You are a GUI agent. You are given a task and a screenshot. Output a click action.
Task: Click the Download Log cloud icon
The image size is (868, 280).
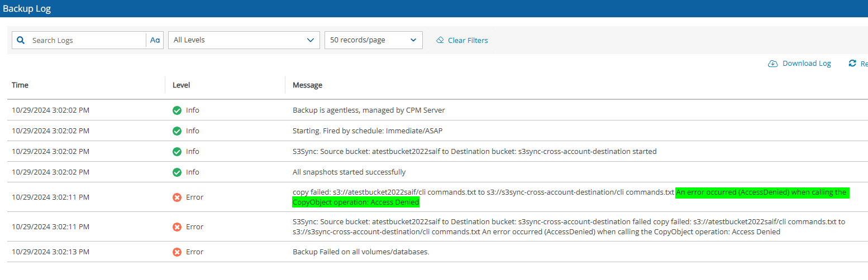point(773,64)
